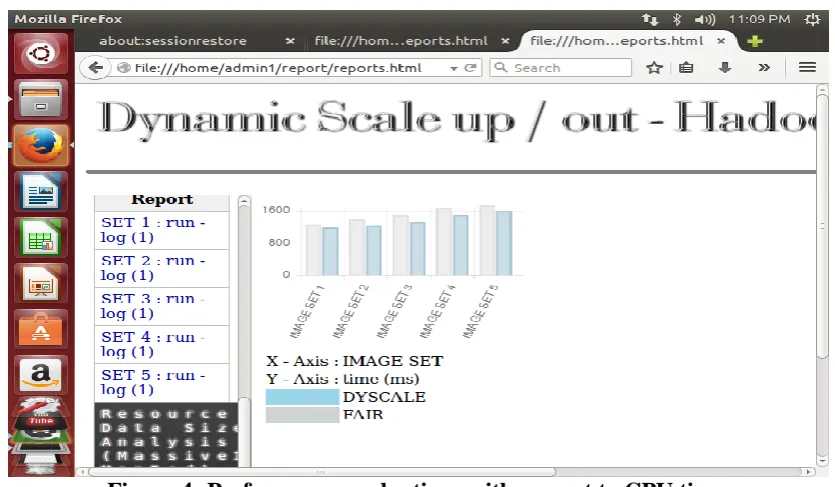This screenshot has width=835, height=487.
Task: Close the active reports.html tab
Action: (721, 41)
